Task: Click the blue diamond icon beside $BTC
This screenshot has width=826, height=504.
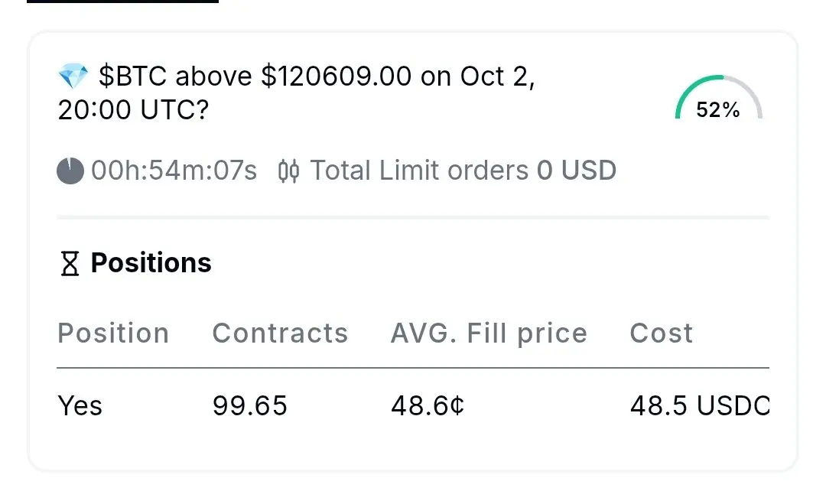Action: 73,76
